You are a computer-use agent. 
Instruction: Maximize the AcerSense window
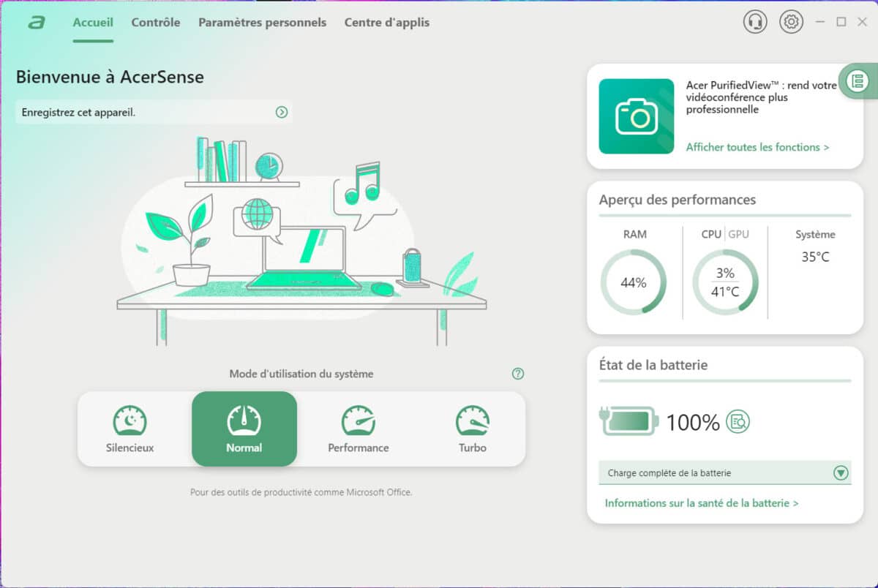[x=841, y=22]
